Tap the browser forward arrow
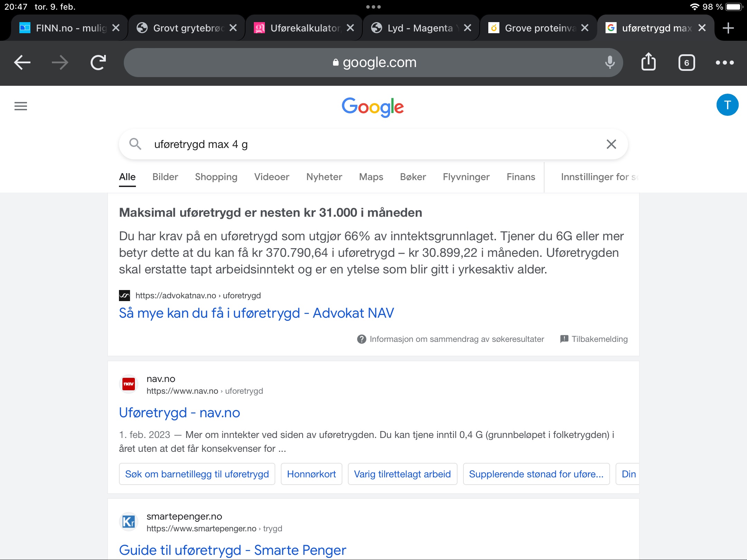Screen dimensions: 747x560 tap(60, 63)
